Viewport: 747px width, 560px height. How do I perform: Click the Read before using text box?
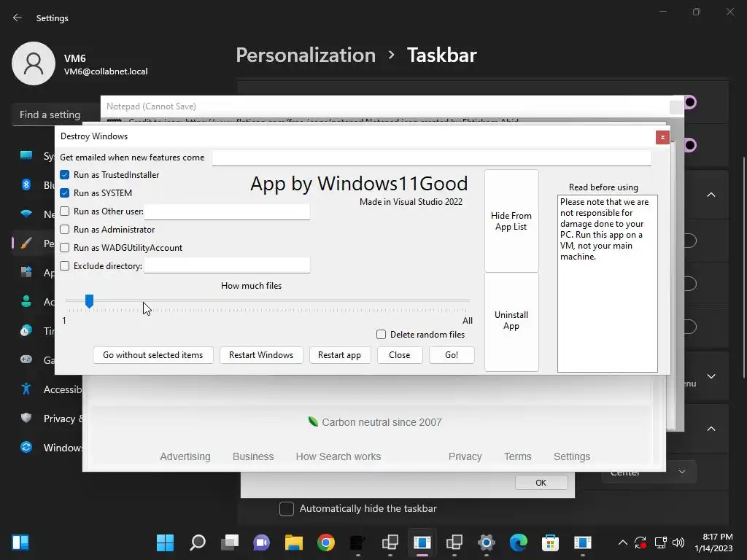click(608, 284)
